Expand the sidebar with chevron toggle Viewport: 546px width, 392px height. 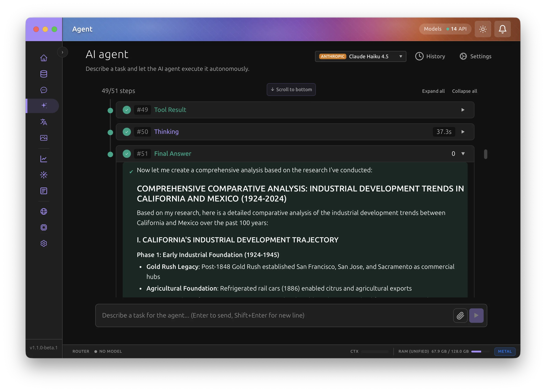pos(62,52)
